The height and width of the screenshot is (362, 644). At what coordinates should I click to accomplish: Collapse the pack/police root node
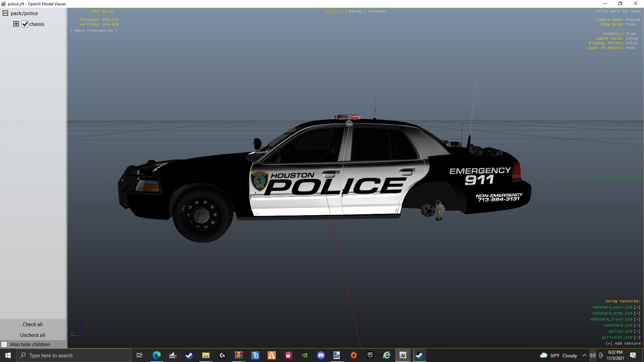[x=5, y=13]
